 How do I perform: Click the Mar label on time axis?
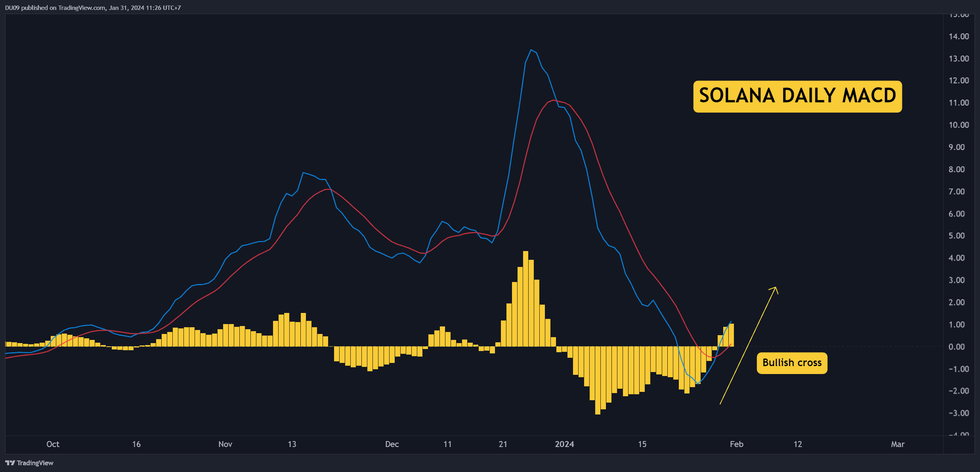(x=897, y=444)
